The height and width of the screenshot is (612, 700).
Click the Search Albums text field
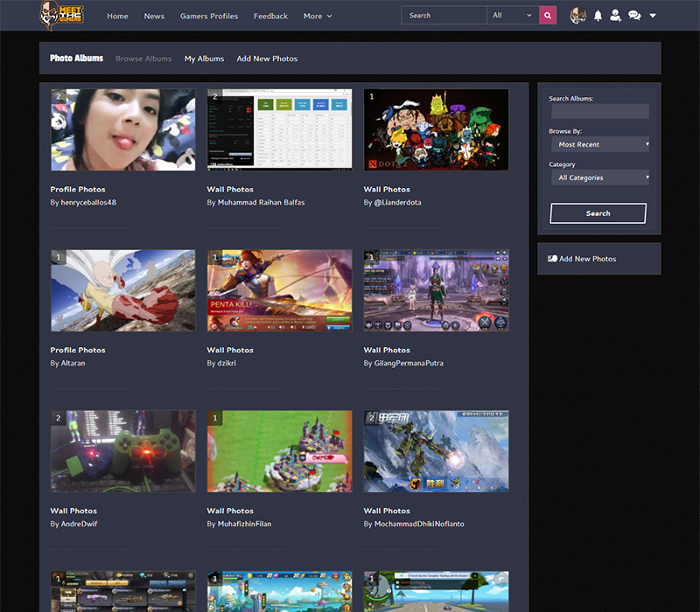(599, 112)
